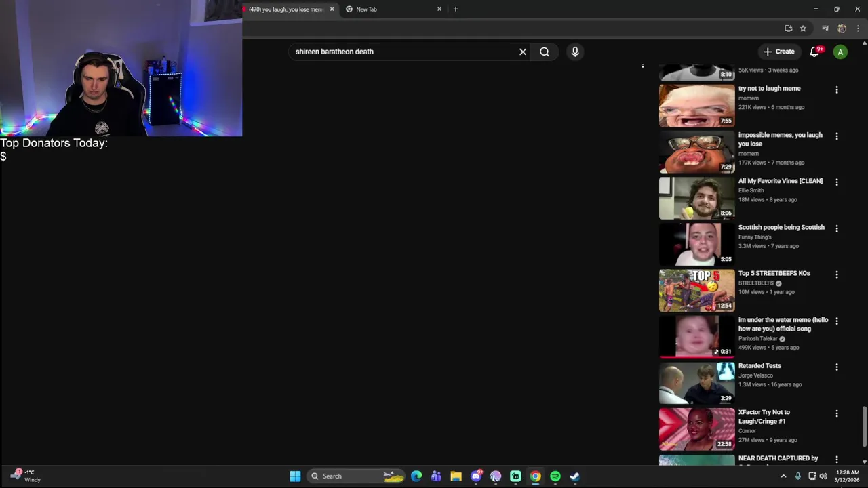Screen dimensions: 868x488
Task: Open options for 'try not to laugh meme'
Action: pyautogui.click(x=837, y=89)
